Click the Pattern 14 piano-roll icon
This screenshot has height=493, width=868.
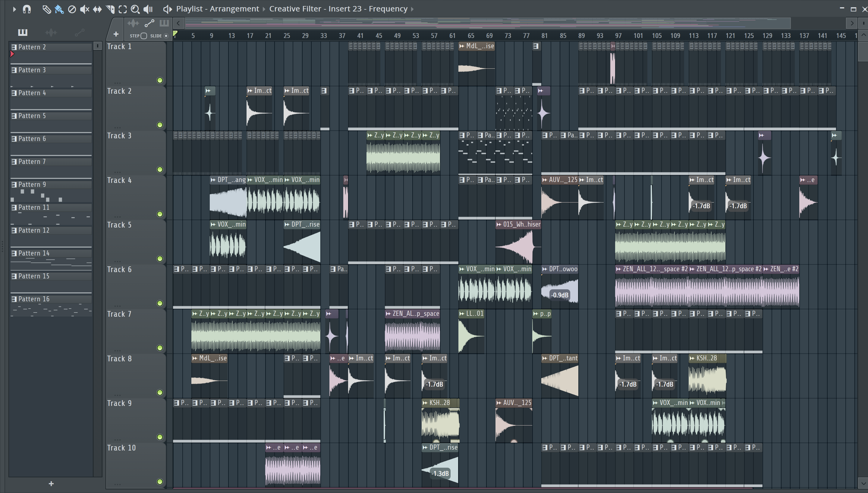(14, 253)
